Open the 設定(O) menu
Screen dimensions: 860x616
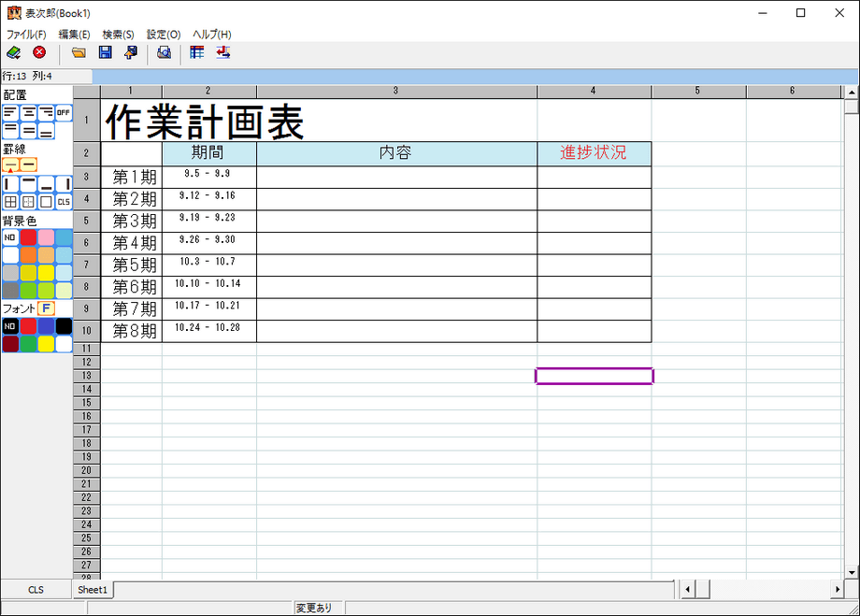[164, 35]
